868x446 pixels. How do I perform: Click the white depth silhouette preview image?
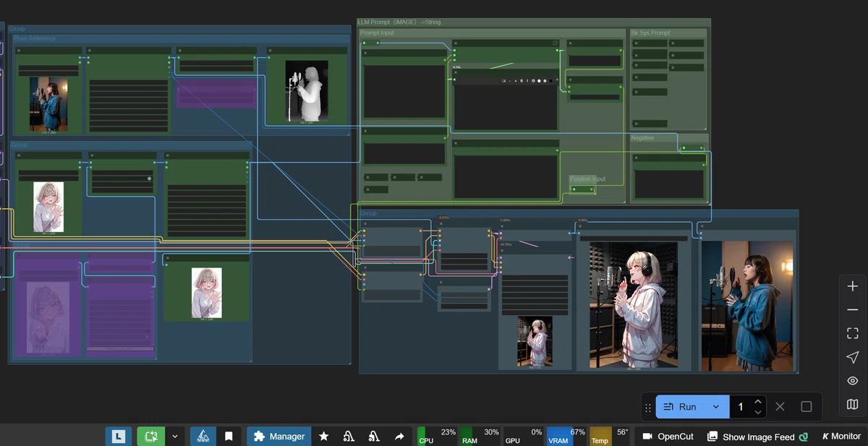pos(307,91)
